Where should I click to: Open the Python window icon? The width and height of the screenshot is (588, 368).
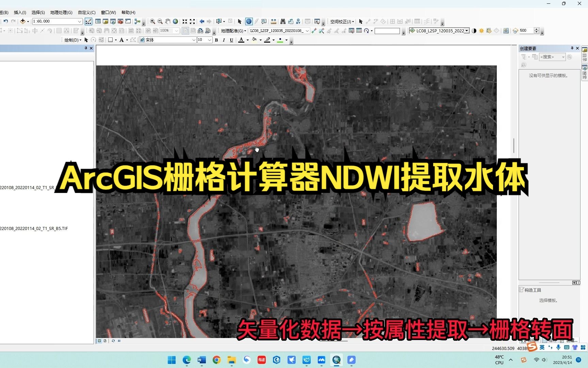point(128,21)
